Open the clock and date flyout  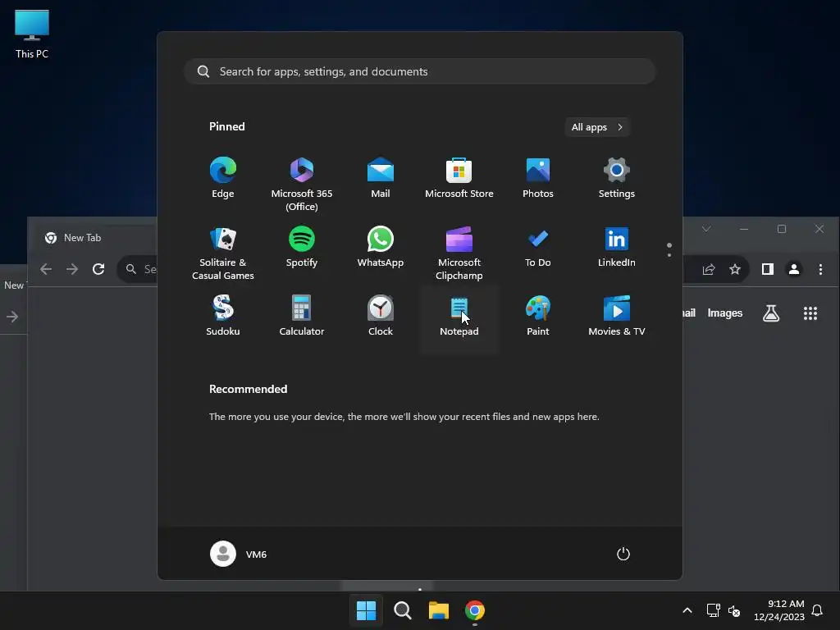tap(779, 610)
